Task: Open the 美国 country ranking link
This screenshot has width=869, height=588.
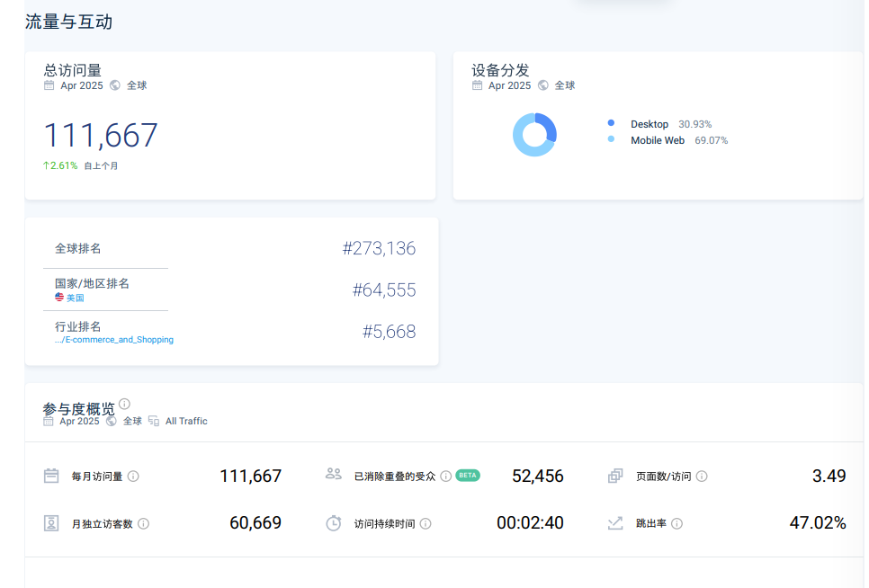Action: coord(76,298)
